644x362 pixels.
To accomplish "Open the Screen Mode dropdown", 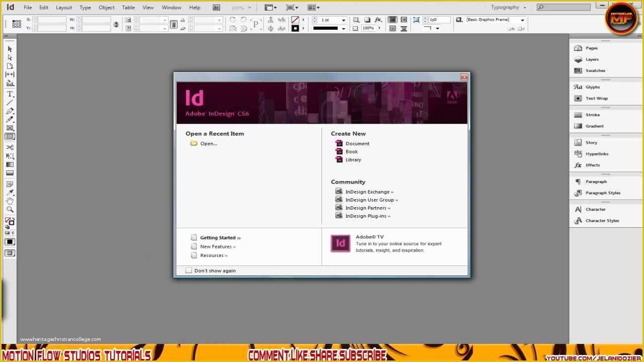I will tap(292, 8).
